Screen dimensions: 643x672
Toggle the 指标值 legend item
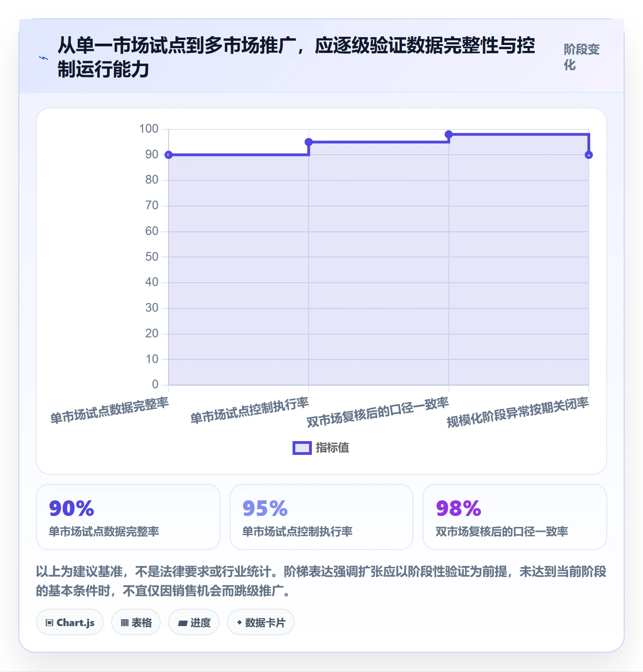point(321,448)
